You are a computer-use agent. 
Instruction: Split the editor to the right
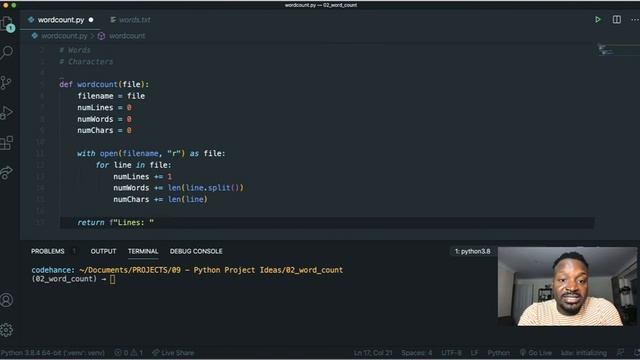point(617,20)
